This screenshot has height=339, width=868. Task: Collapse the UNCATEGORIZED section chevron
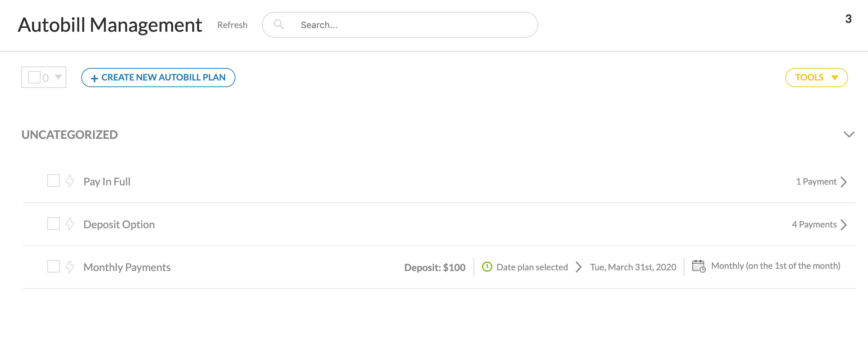point(849,134)
